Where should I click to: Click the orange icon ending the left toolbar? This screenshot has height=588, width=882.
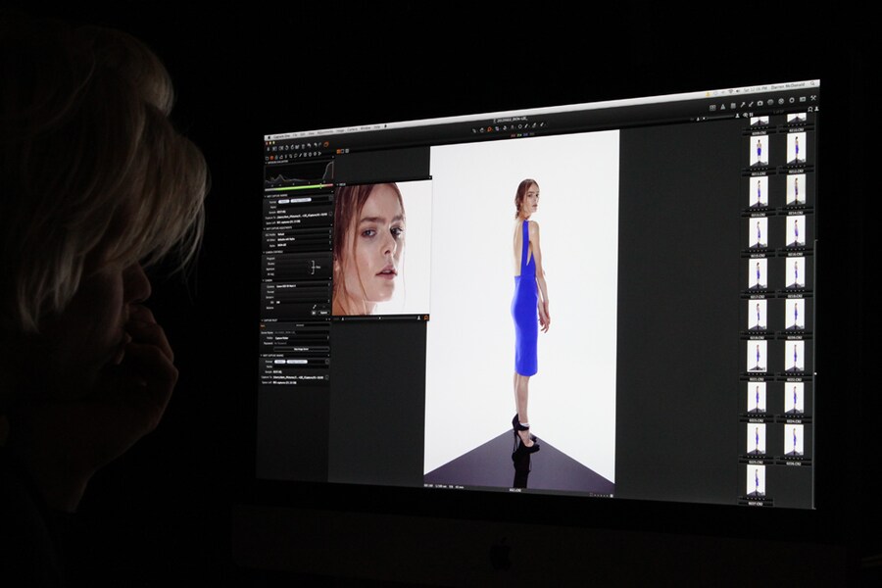pyautogui.click(x=325, y=145)
